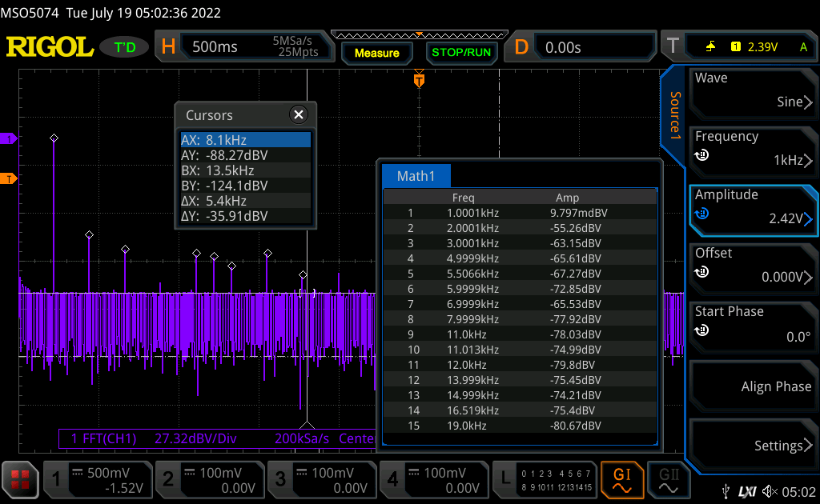This screenshot has height=504, width=820.
Task: Select peak row 10 at 11.013kHz
Action: point(520,350)
